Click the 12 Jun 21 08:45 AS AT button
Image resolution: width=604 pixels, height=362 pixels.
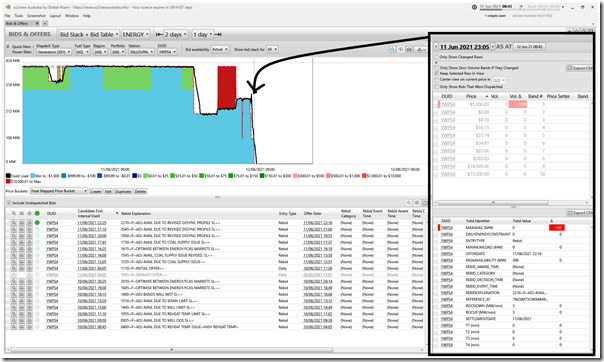coord(530,47)
